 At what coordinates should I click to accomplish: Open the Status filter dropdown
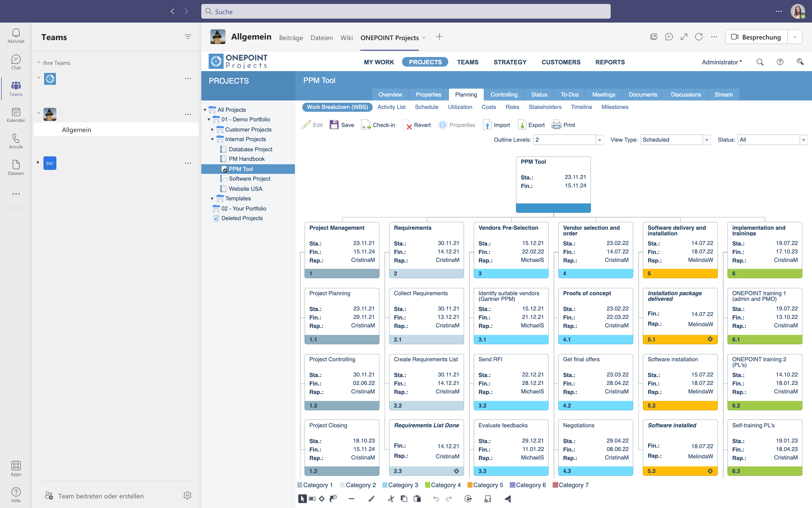804,140
